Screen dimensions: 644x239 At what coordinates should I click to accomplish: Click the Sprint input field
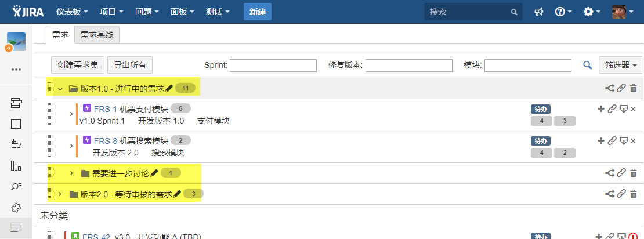coord(273,66)
